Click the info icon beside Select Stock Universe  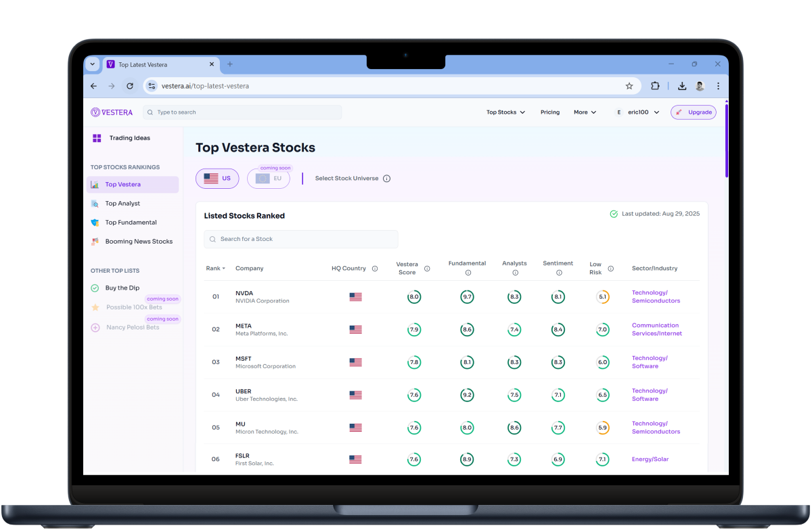point(387,179)
